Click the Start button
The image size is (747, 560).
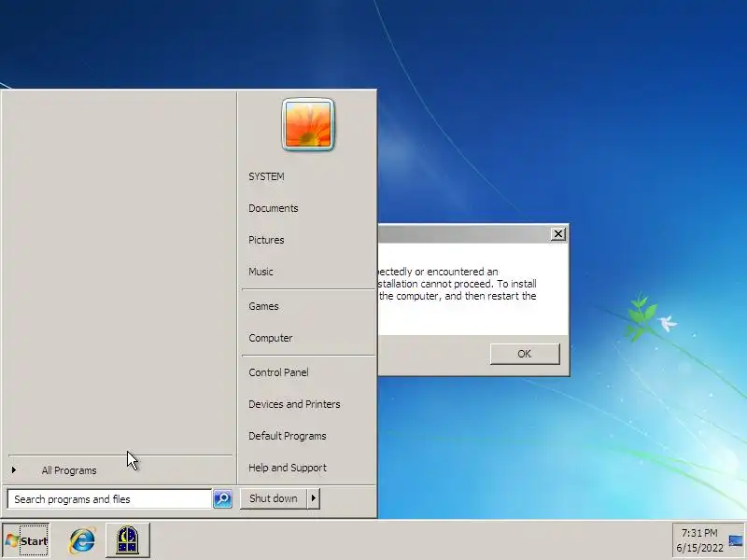(x=26, y=540)
